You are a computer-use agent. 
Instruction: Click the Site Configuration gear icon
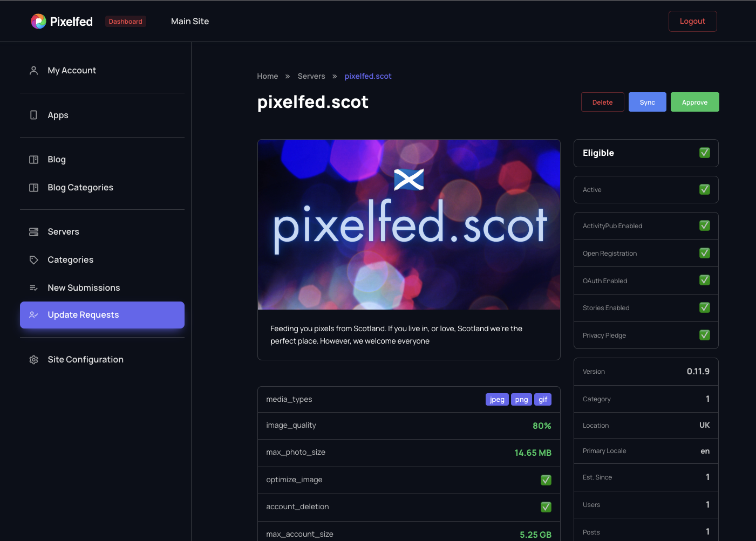(x=33, y=360)
